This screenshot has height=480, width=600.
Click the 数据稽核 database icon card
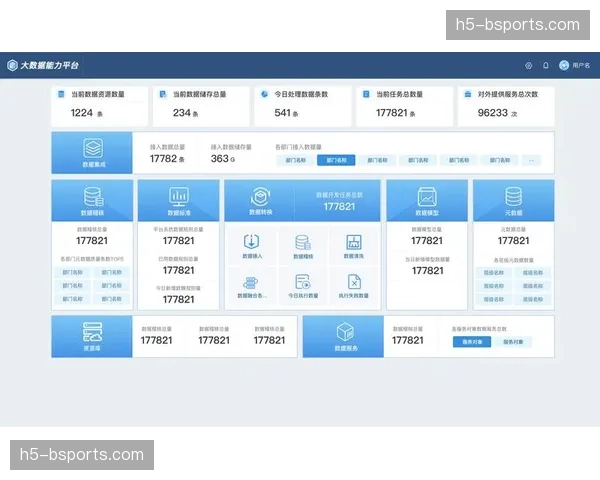[x=91, y=199]
